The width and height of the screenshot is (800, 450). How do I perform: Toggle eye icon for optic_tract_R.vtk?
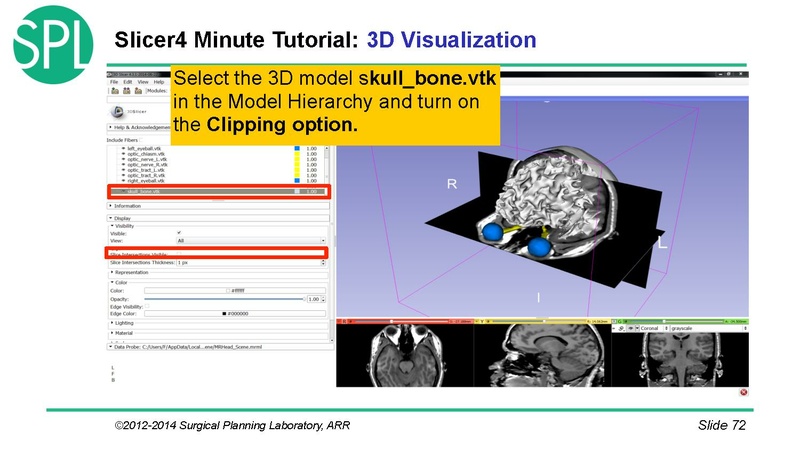123,175
